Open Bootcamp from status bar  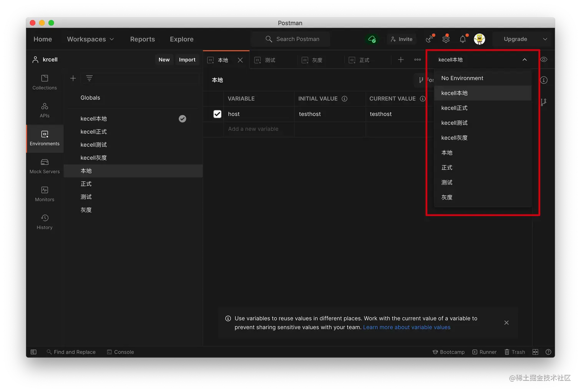coord(448,352)
